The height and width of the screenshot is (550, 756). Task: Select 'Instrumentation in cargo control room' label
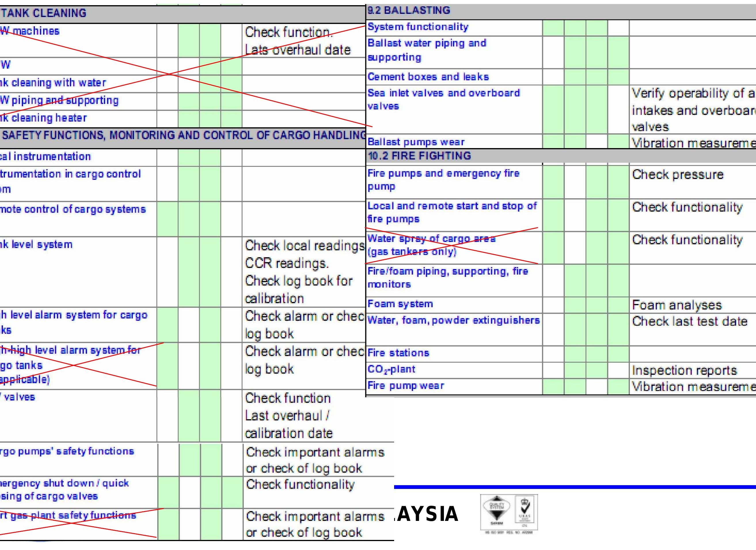(70, 181)
